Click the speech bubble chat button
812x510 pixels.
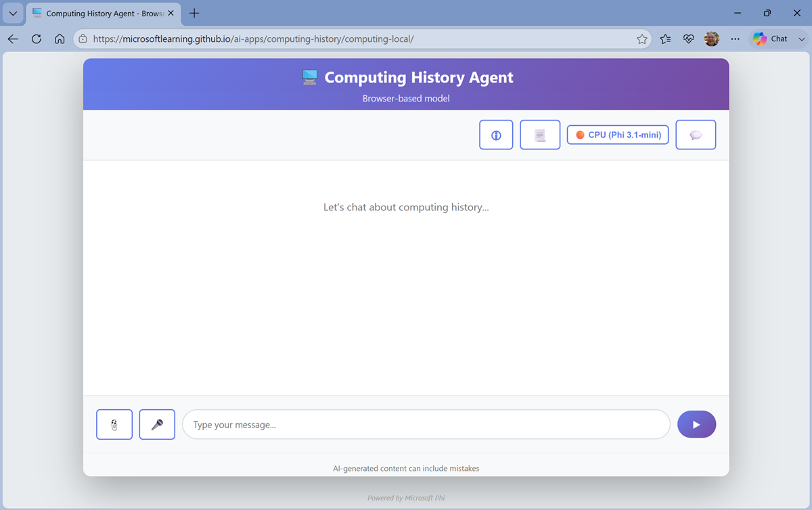pos(696,135)
